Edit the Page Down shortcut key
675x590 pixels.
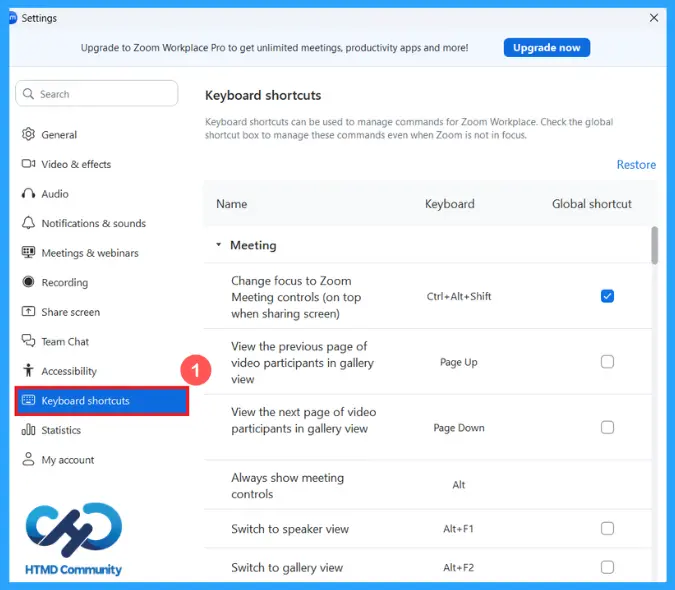pos(458,428)
